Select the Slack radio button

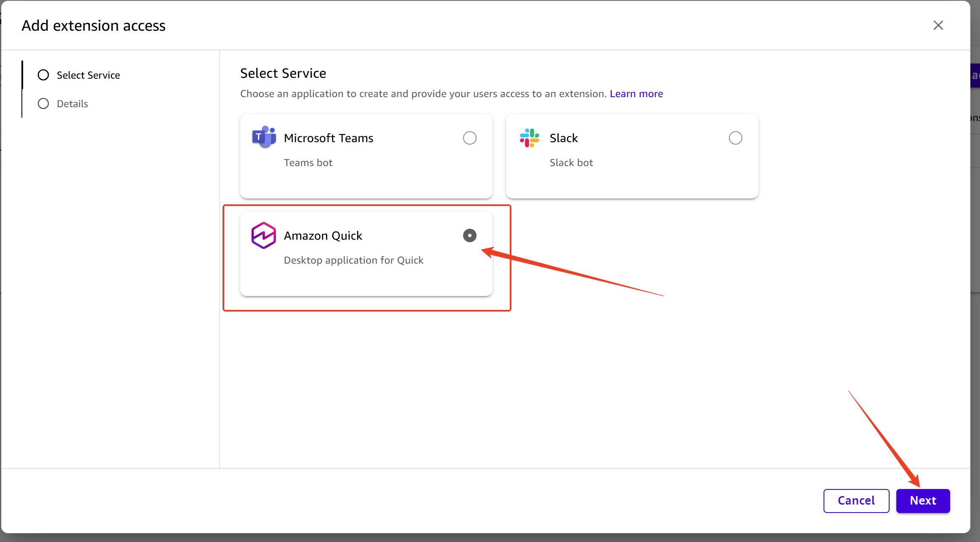[x=735, y=138]
